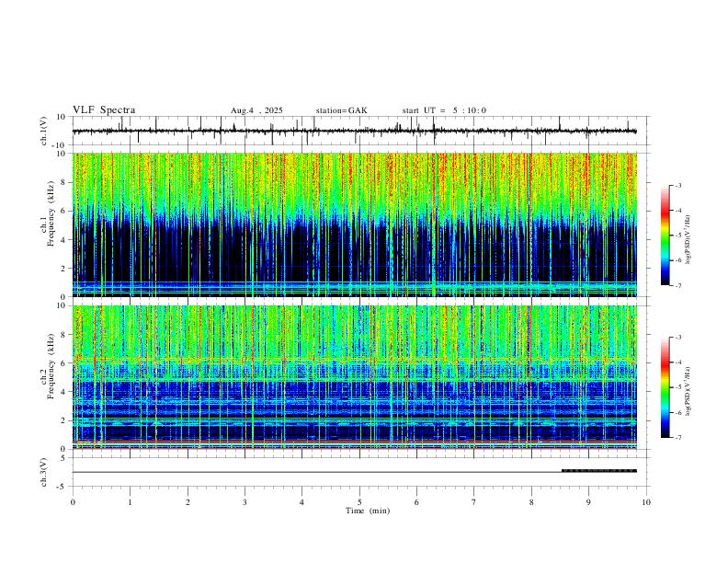728x563 pixels.
Task: Click the "10" tick on the time axis
Action: click(646, 502)
